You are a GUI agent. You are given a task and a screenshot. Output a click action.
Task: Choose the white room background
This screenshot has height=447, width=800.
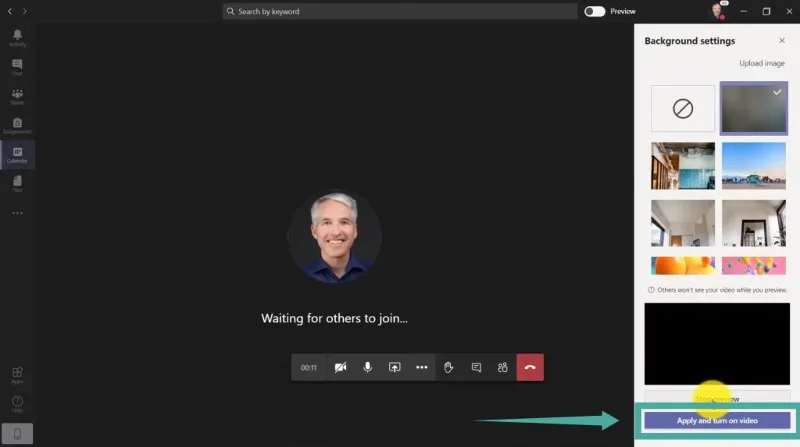point(683,223)
